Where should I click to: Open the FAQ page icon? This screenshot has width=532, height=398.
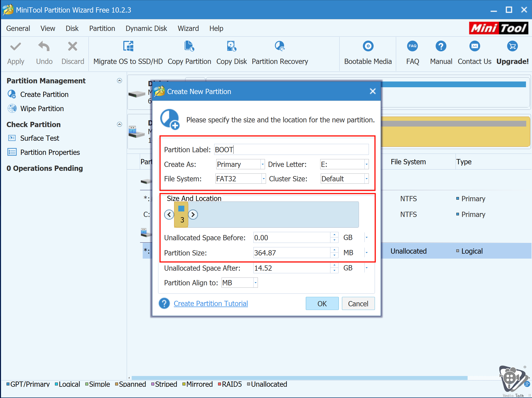click(412, 46)
